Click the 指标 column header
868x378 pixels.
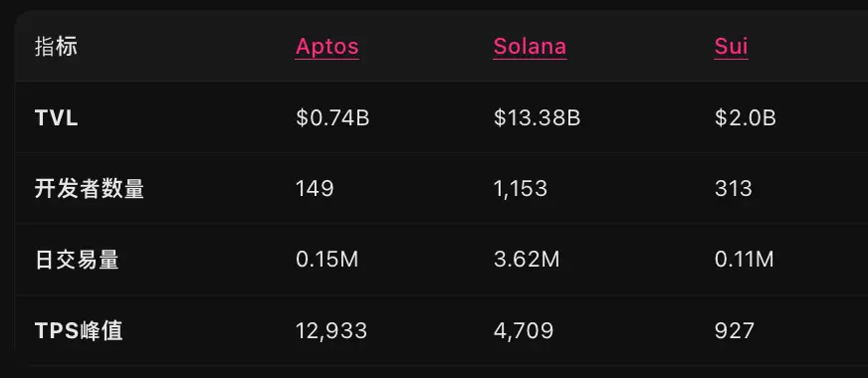[56, 47]
